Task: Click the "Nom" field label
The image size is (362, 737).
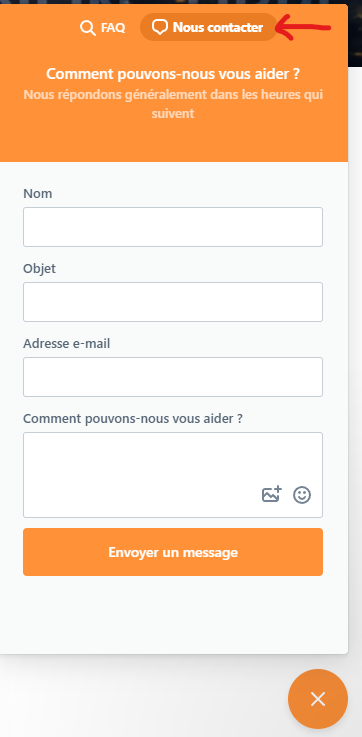Action: [x=38, y=194]
